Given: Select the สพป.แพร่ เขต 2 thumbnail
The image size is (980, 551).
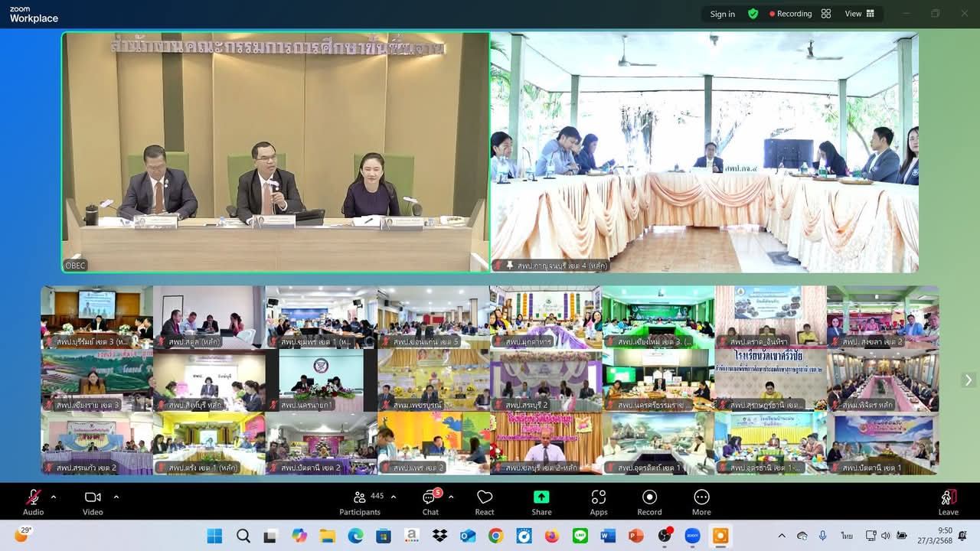Looking at the screenshot, I should pyautogui.click(x=433, y=444).
